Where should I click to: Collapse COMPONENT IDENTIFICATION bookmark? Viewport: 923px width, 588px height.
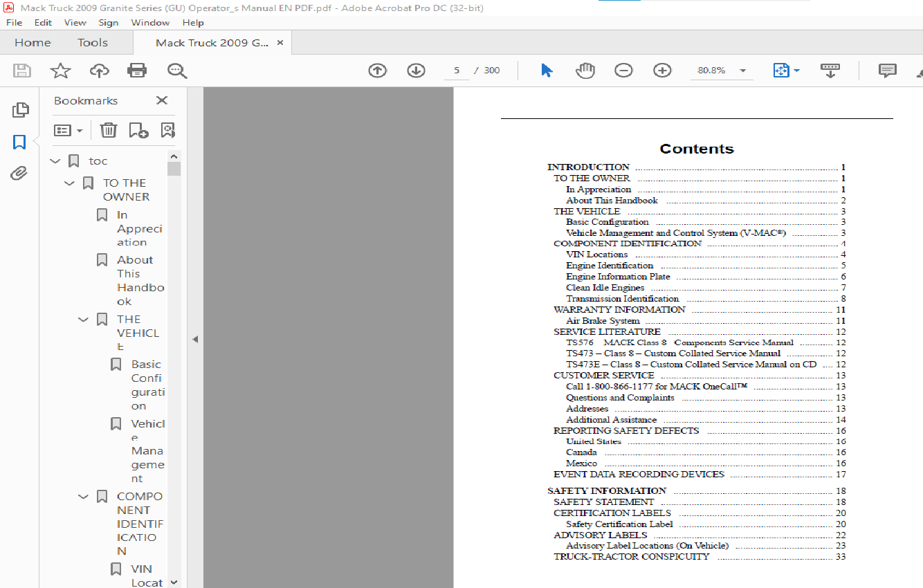tap(83, 497)
